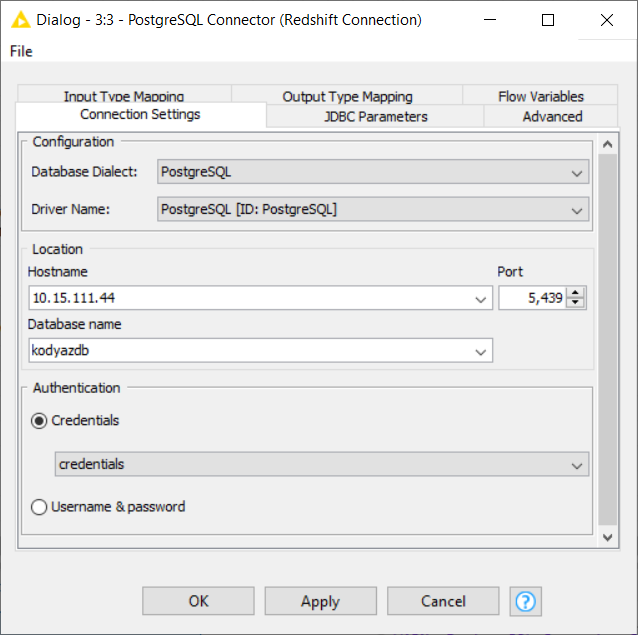Click the OK button
638x635 pixels.
point(198,601)
